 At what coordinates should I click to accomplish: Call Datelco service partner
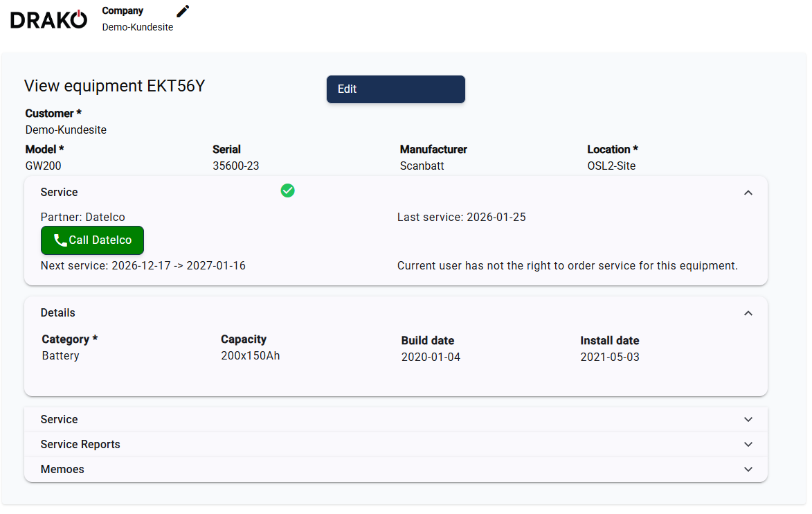[92, 240]
